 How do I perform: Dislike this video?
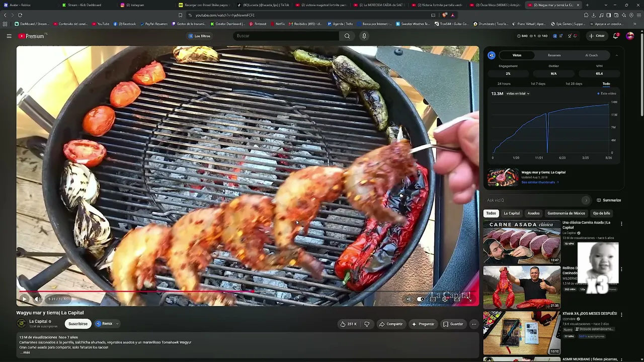coord(367,324)
